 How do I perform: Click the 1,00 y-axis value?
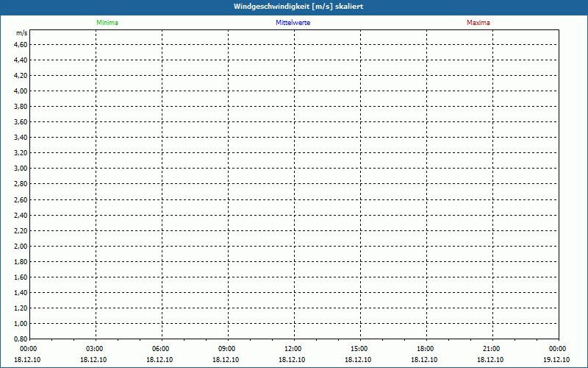pyautogui.click(x=21, y=324)
